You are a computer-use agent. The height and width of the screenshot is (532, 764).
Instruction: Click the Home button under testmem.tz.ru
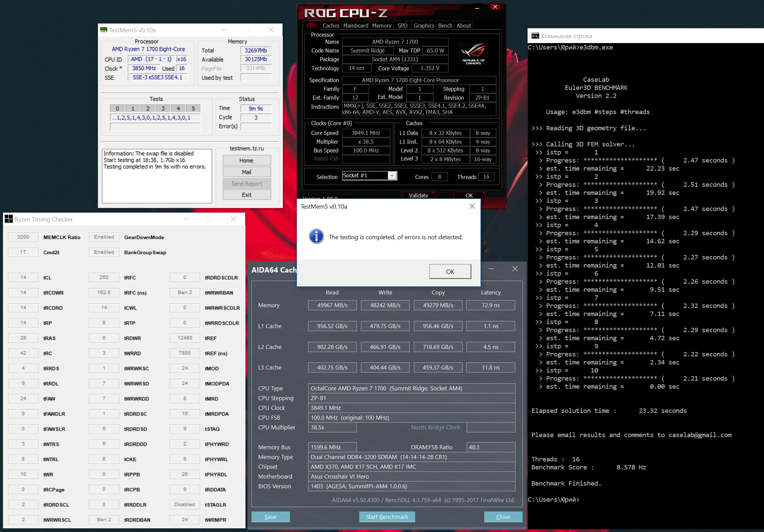[x=246, y=161]
